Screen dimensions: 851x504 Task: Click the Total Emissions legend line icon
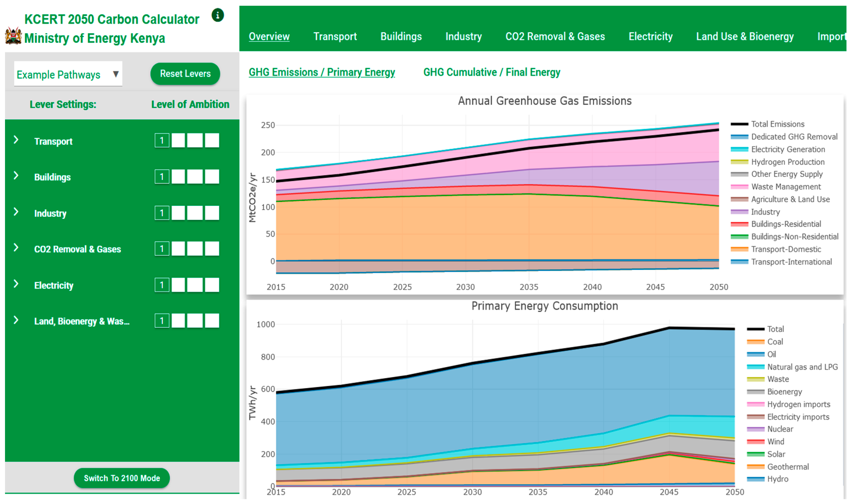pyautogui.click(x=739, y=124)
